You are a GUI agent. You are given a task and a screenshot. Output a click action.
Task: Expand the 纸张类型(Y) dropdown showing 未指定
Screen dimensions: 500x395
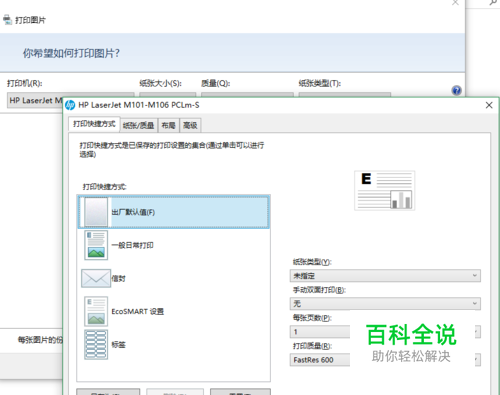coord(385,276)
